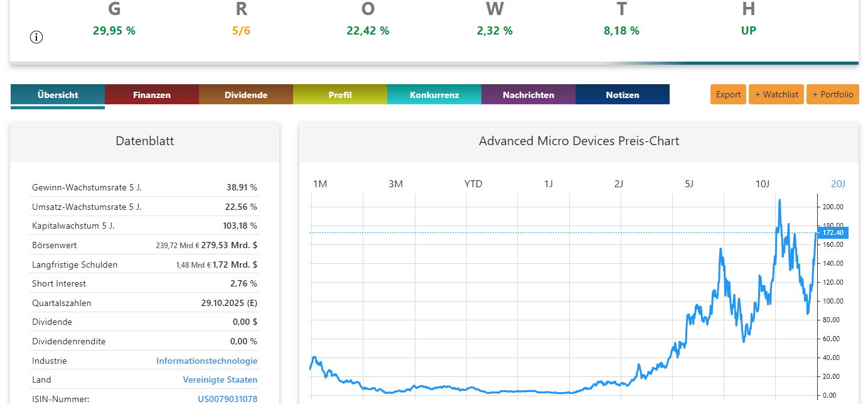Click the T score 8,18 %

click(x=621, y=30)
